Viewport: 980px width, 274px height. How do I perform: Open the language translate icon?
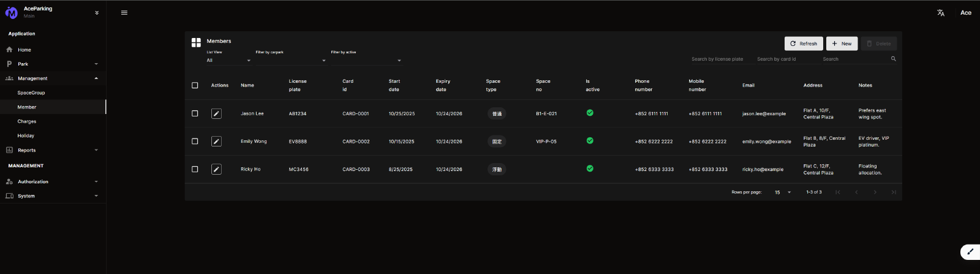(941, 13)
